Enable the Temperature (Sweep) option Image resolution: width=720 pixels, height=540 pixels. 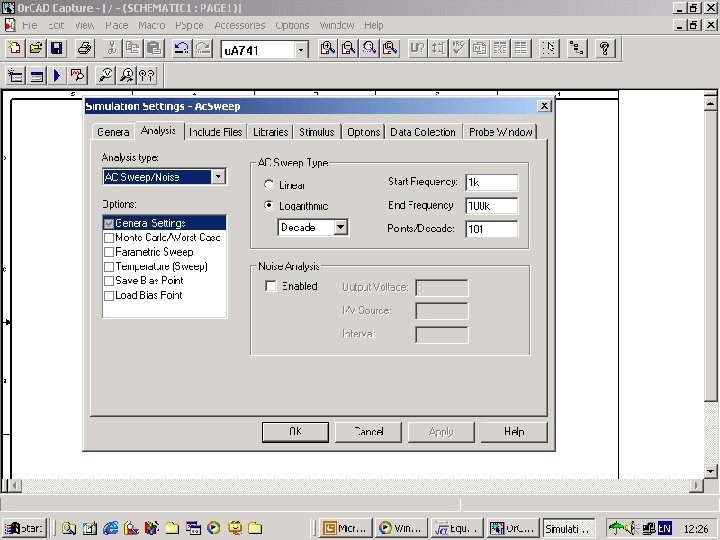[109, 267]
